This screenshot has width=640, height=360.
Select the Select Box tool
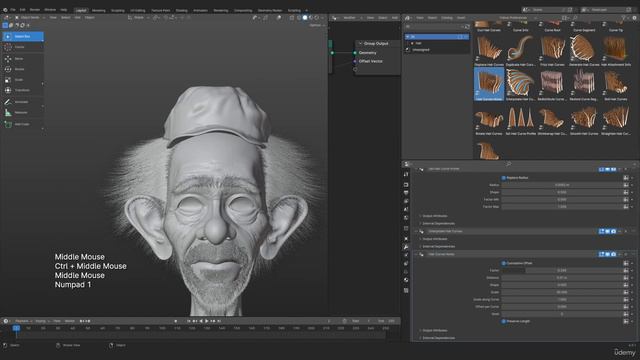tap(23, 36)
